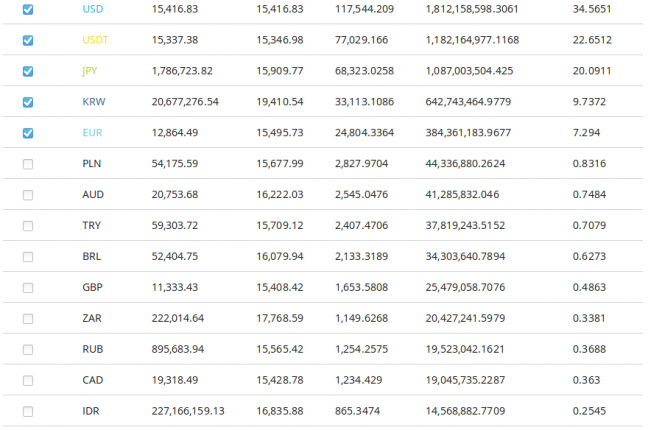Click the USD price value 15,416.83
Viewport: 648px width, 430px height.
[x=177, y=9]
